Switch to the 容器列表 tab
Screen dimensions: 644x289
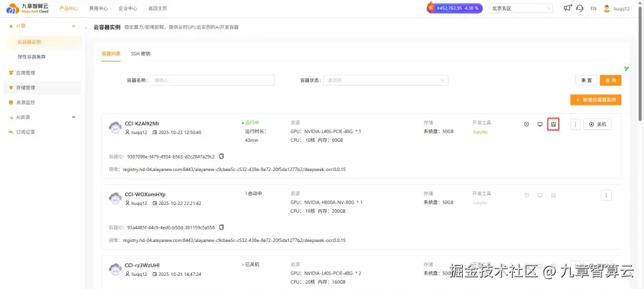click(111, 54)
